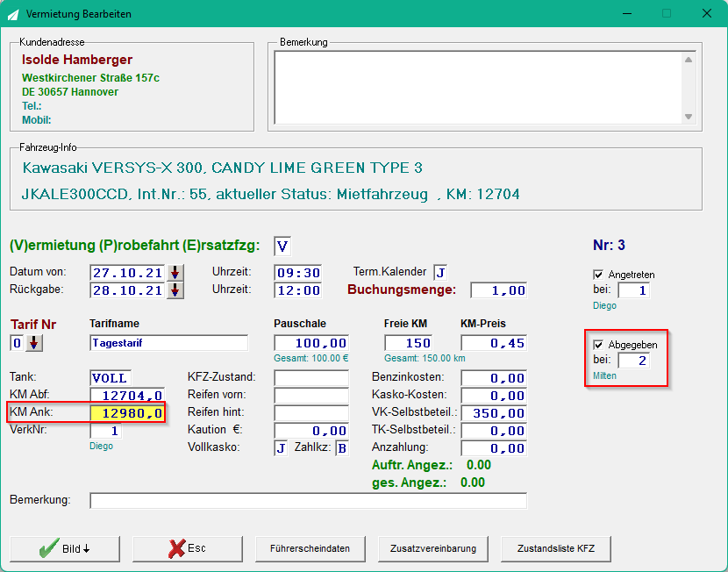This screenshot has height=572, width=728.
Task: Edit the pickup Uhrzeit field 09:30
Action: click(298, 273)
